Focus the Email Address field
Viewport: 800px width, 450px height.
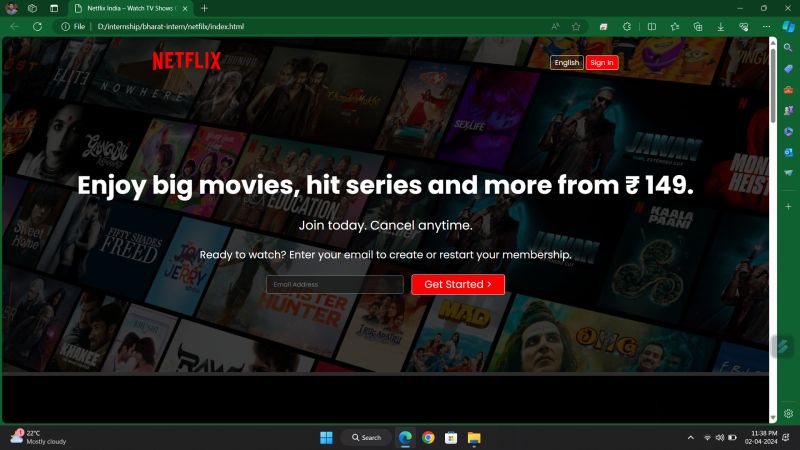335,284
